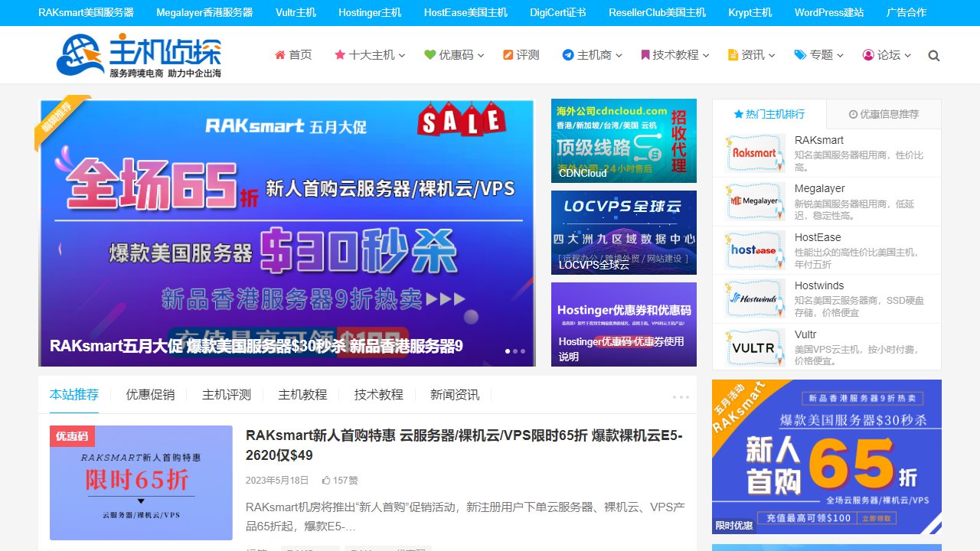Click the user icon beside 论坛
This screenshot has height=551, width=980.
tap(868, 55)
